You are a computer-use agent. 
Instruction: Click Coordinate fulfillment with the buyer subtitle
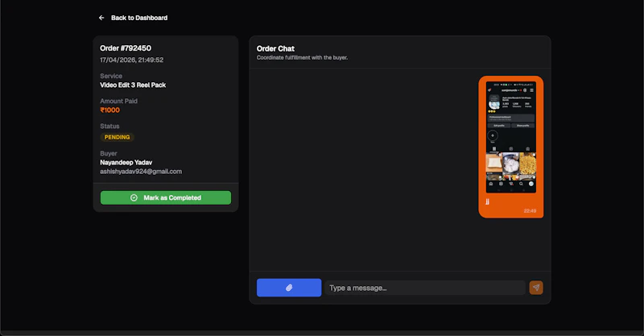click(302, 57)
